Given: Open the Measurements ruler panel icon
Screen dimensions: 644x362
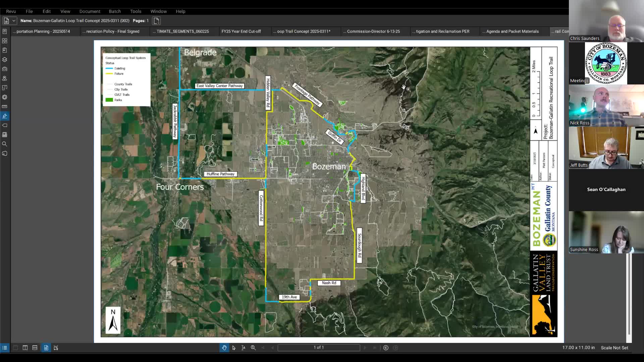Looking at the screenshot, I should click(x=5, y=106).
